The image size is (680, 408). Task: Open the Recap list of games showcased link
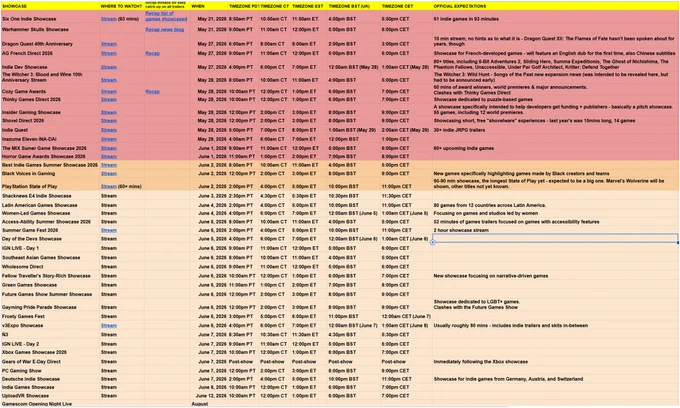pos(166,16)
